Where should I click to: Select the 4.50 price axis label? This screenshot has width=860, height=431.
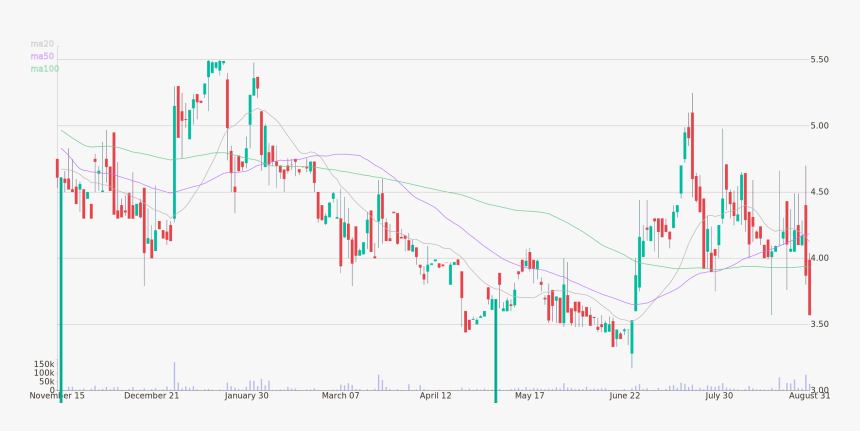[819, 192]
